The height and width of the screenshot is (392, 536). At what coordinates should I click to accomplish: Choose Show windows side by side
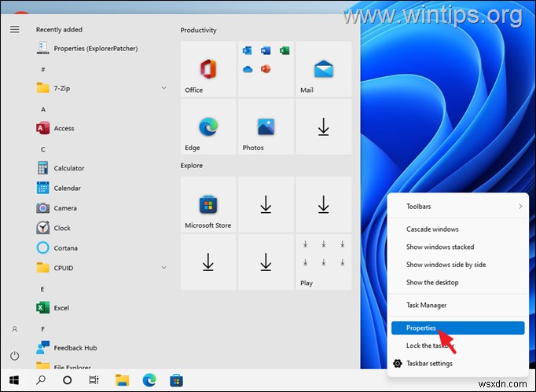[x=457, y=265]
